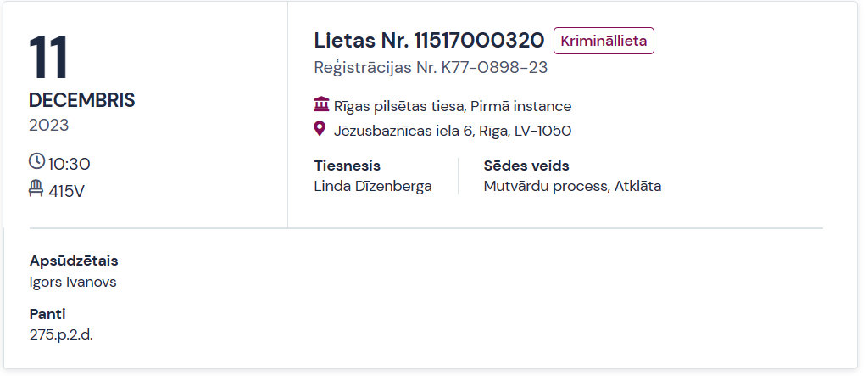Click judge name Linda Dīzenberga
Viewport: 868px width, 376px height.
point(373,187)
